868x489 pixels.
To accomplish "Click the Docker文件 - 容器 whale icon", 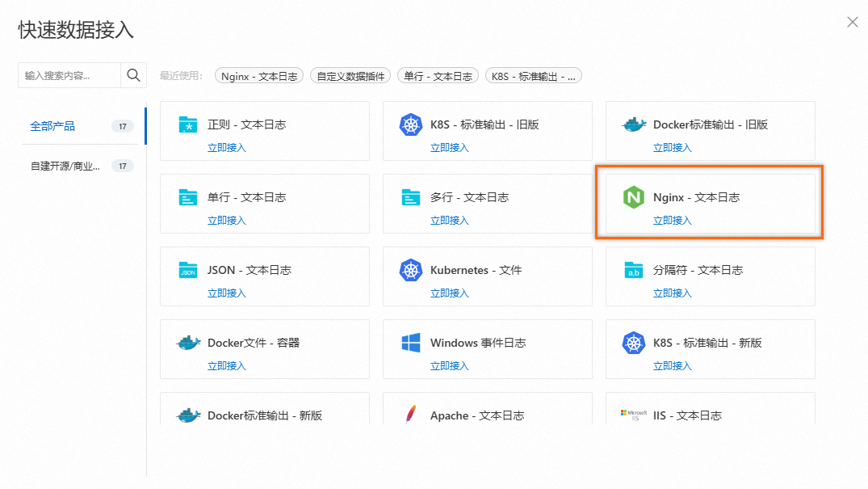I will (188, 343).
